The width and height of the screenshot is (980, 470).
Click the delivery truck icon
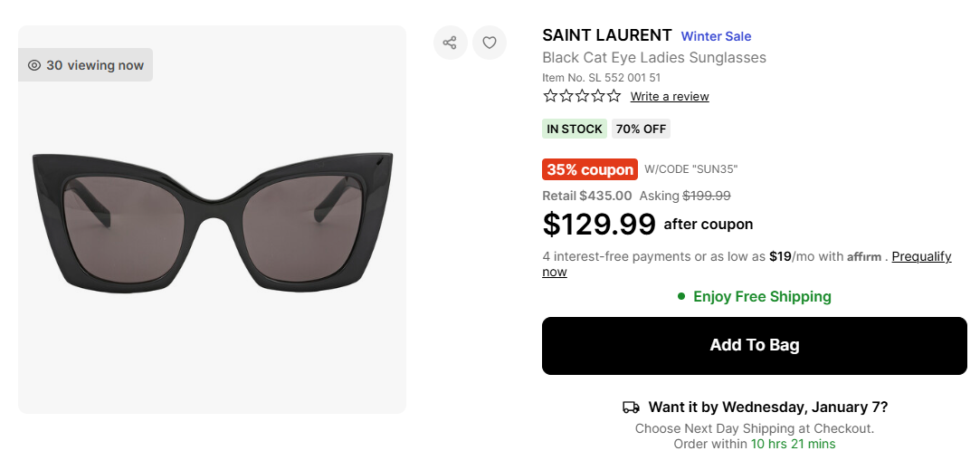[632, 408]
